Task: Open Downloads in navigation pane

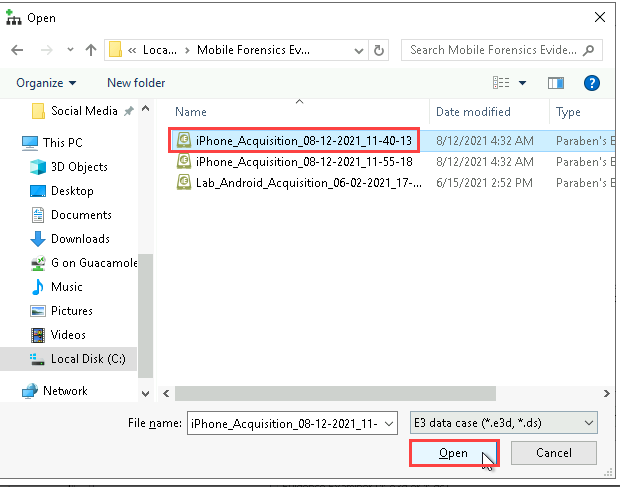Action: [x=80, y=239]
